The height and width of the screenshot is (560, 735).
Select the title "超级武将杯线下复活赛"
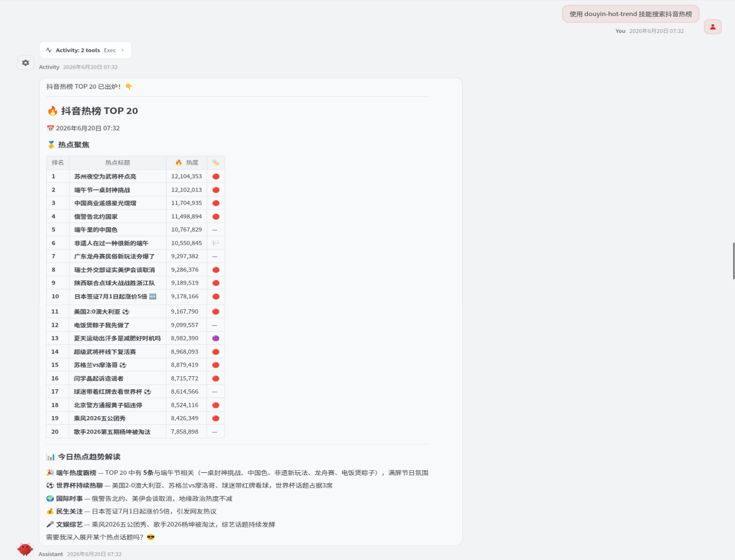coord(105,352)
